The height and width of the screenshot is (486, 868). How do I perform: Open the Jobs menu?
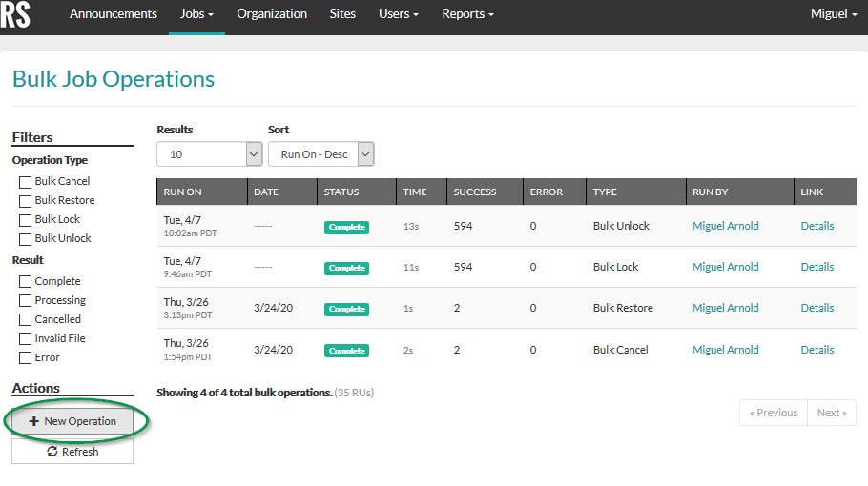pos(196,14)
